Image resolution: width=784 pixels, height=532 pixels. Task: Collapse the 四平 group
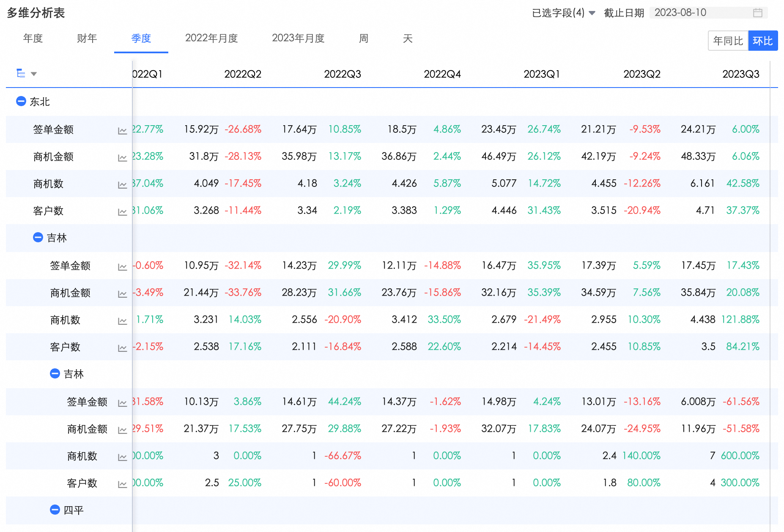point(55,510)
